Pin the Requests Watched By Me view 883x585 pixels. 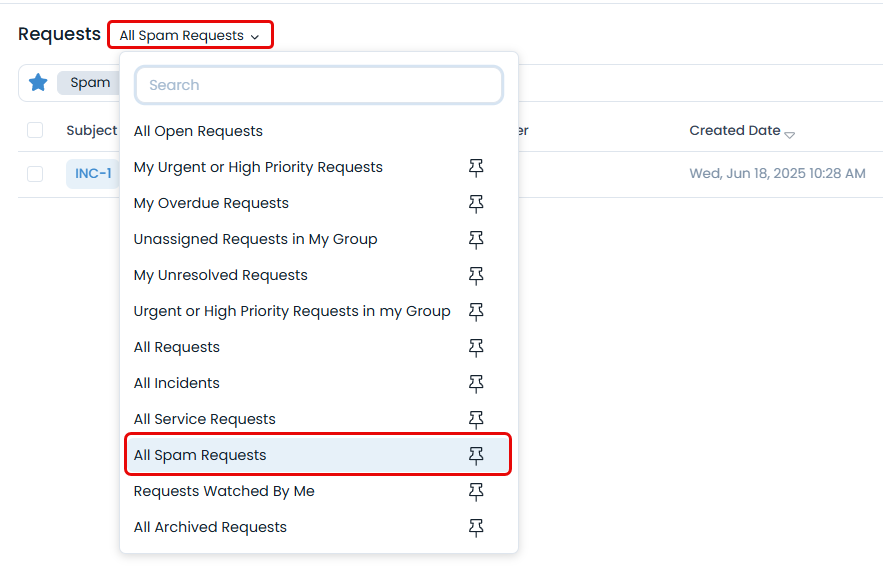pos(476,491)
